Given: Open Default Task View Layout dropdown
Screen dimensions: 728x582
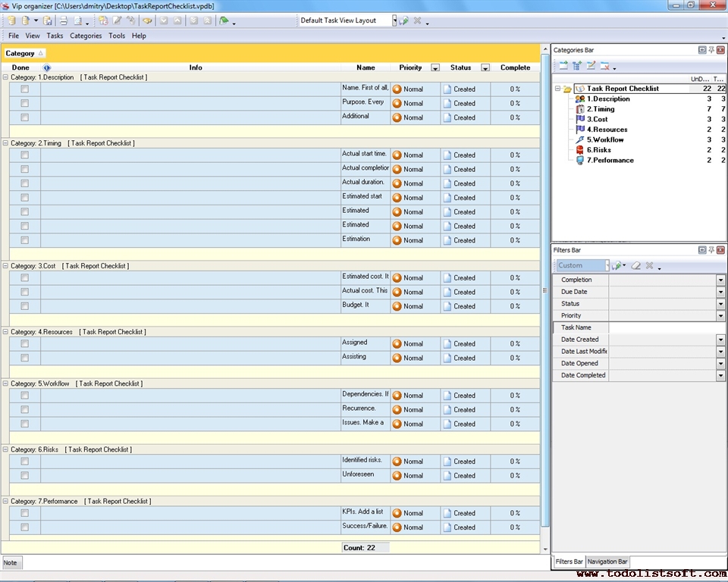Looking at the screenshot, I should coord(394,20).
